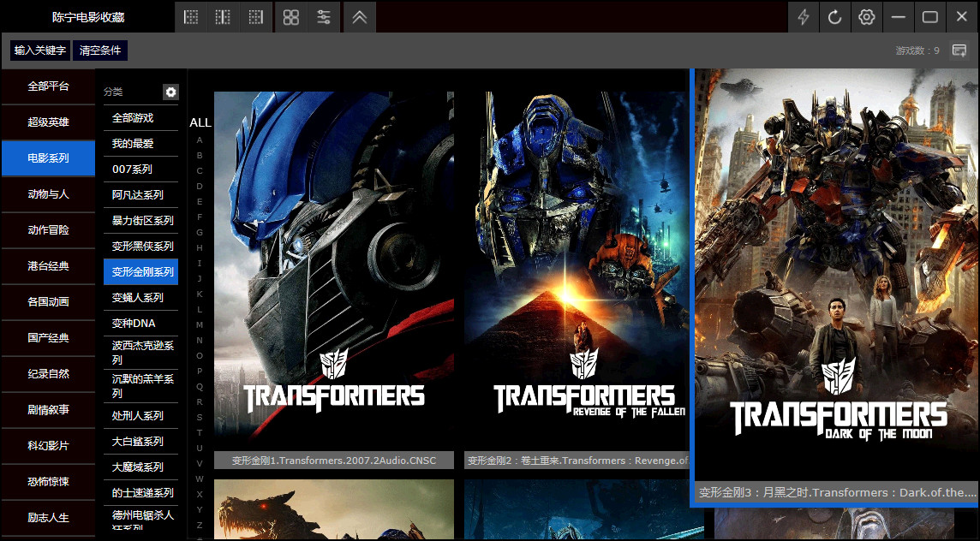Click the 清空条件 button
This screenshot has height=541, width=980.
(100, 51)
